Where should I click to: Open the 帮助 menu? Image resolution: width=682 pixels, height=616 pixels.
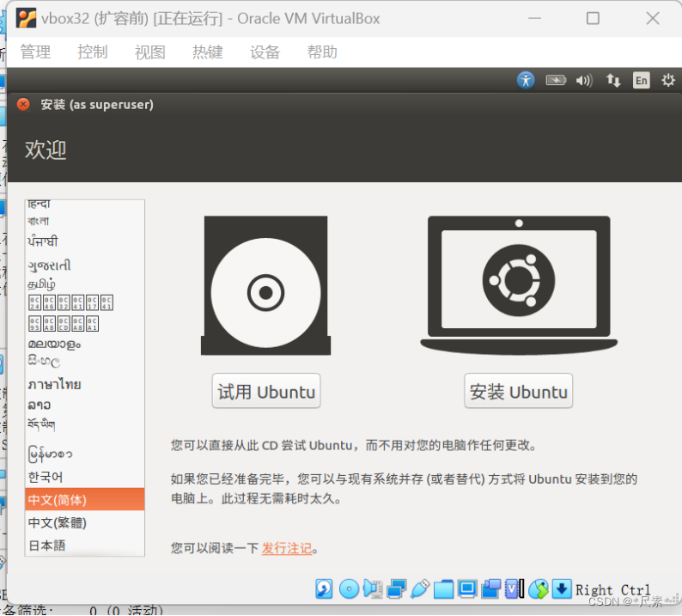[322, 52]
